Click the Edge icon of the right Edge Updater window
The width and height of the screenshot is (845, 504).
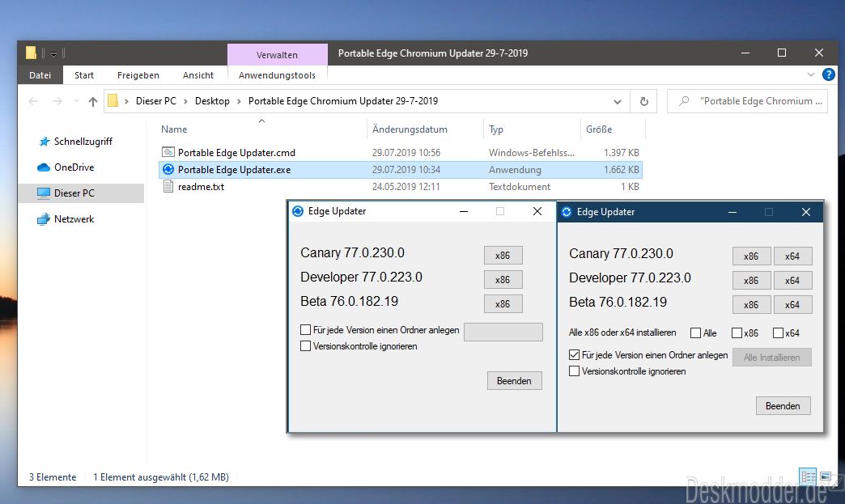tap(567, 212)
